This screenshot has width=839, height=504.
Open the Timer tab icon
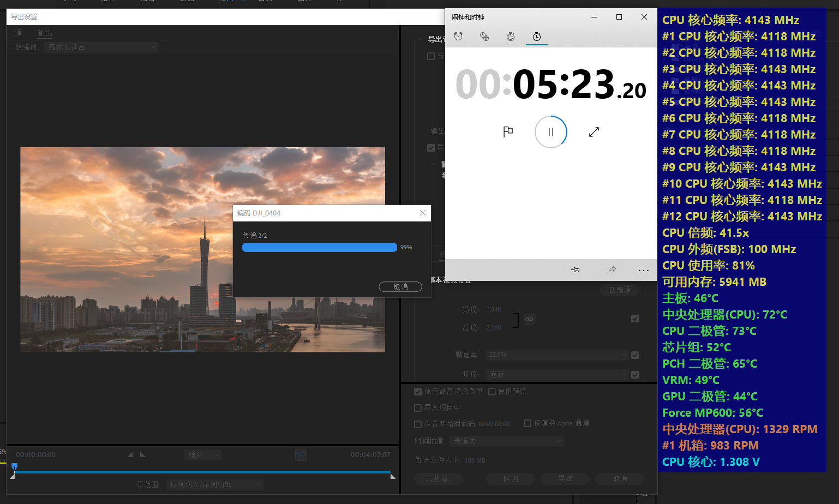[x=511, y=37]
